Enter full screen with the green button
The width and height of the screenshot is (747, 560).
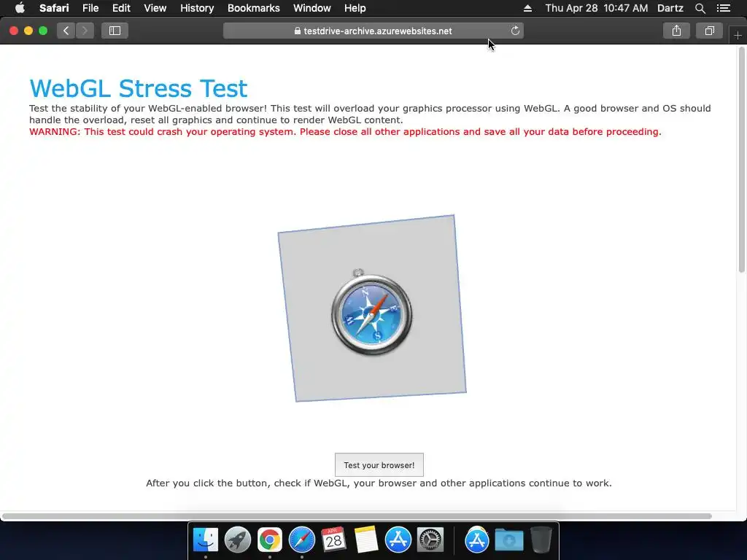tap(43, 31)
